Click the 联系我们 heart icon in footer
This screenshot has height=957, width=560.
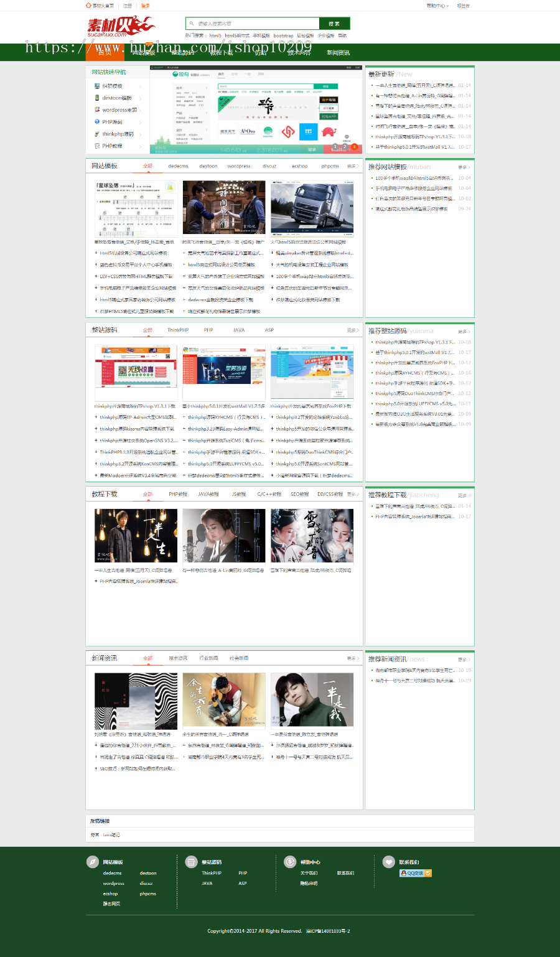[389, 862]
